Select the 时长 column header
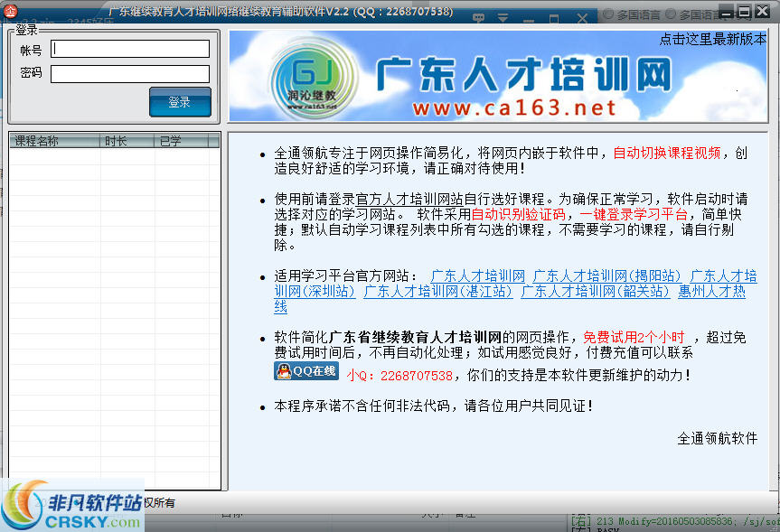This screenshot has width=780, height=532. coord(127,141)
